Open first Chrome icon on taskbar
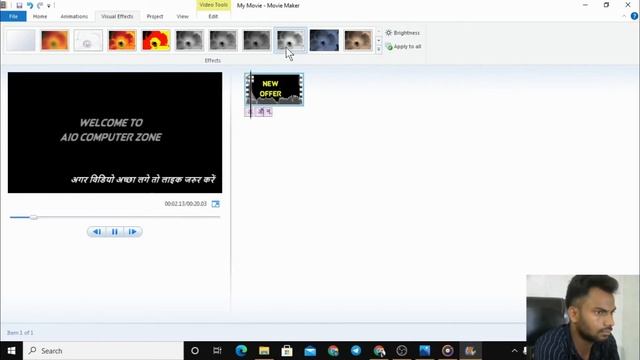The image size is (640, 360). point(333,351)
